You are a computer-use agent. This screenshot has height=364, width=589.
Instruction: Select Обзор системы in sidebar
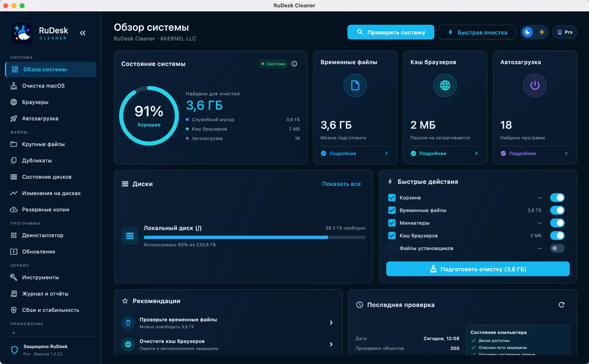pyautogui.click(x=51, y=70)
